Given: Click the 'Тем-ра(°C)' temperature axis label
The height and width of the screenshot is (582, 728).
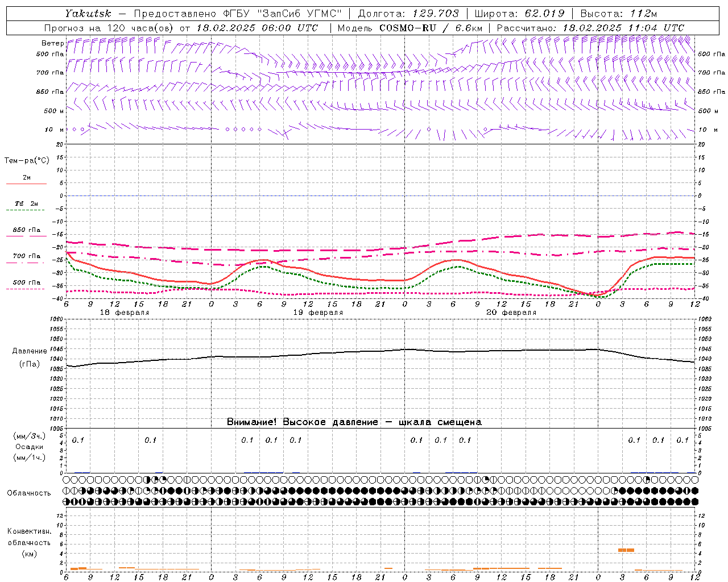Looking at the screenshot, I should coord(27,161).
